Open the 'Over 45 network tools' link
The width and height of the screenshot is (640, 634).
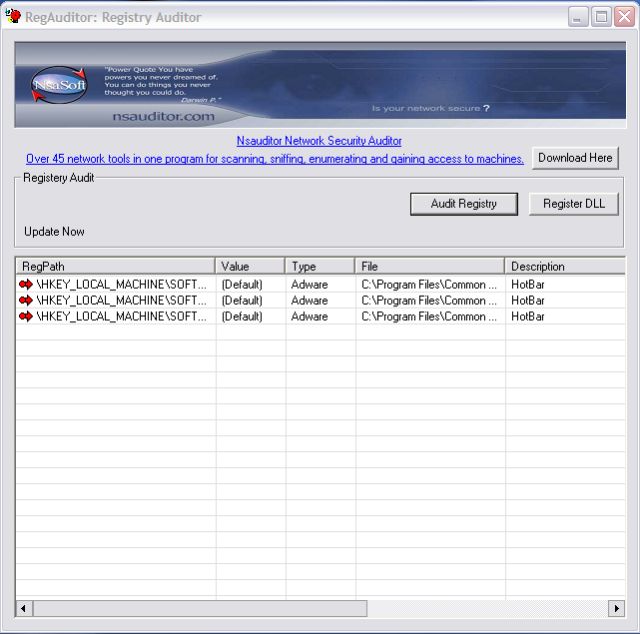point(275,158)
